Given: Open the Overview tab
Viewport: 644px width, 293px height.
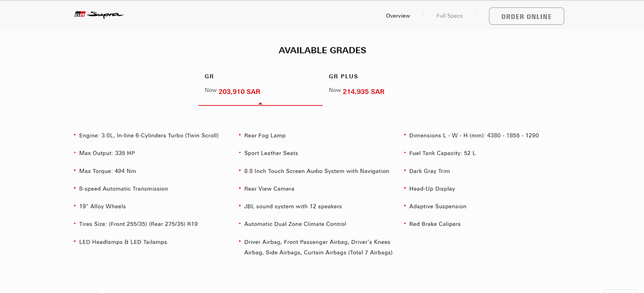Looking at the screenshot, I should [398, 16].
